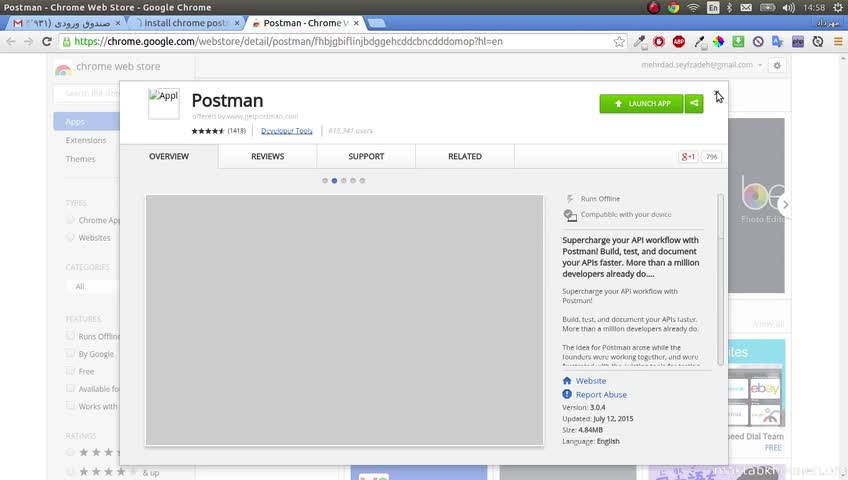
Task: Select Apps in the sidebar
Action: [x=87, y=122]
